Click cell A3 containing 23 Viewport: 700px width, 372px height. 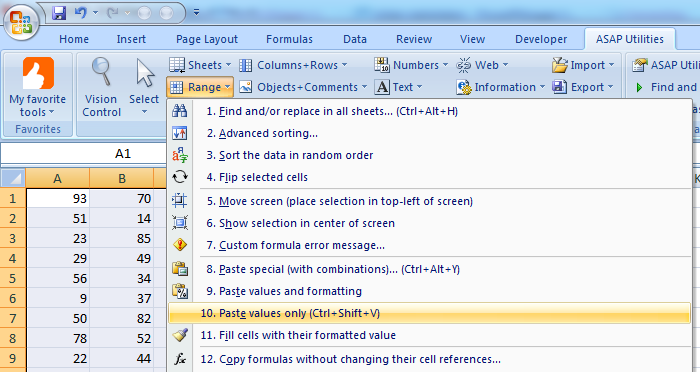coord(58,238)
